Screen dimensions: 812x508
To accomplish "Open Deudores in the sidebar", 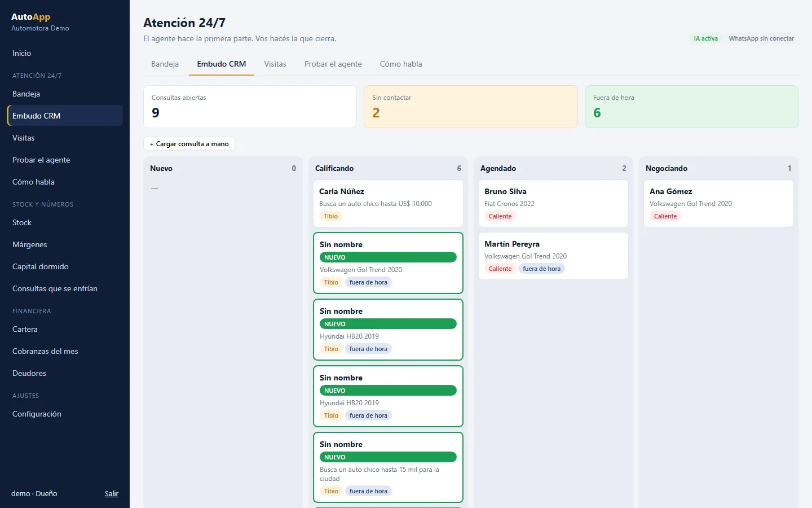I will [x=65, y=373].
